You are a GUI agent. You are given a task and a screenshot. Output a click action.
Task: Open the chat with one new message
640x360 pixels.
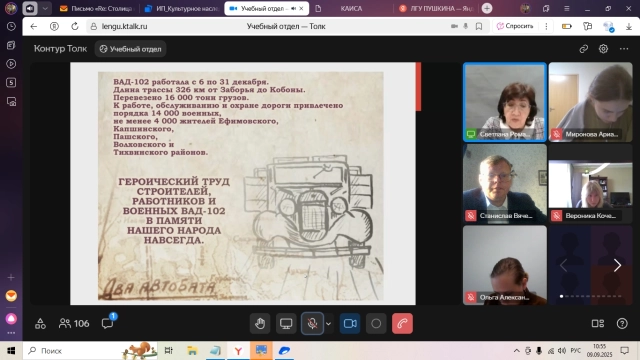pos(108,323)
